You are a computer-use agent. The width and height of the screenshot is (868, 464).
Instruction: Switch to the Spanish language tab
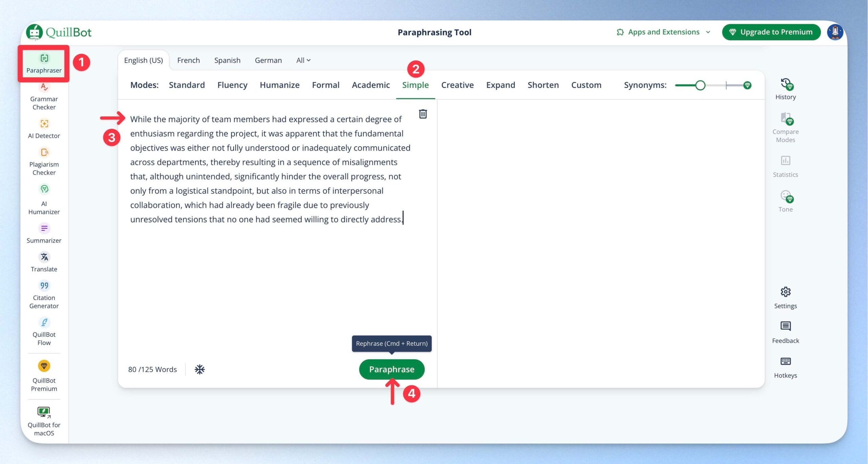pyautogui.click(x=227, y=60)
